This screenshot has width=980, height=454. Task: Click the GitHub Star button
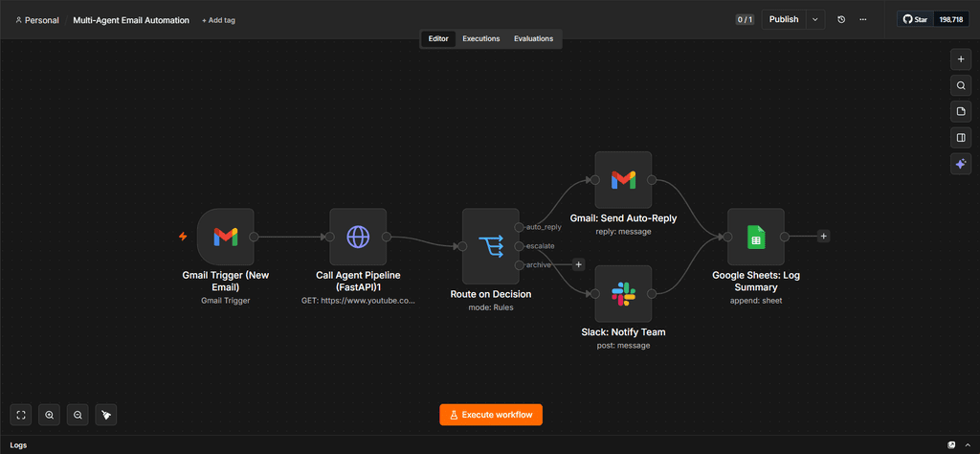tap(916, 19)
